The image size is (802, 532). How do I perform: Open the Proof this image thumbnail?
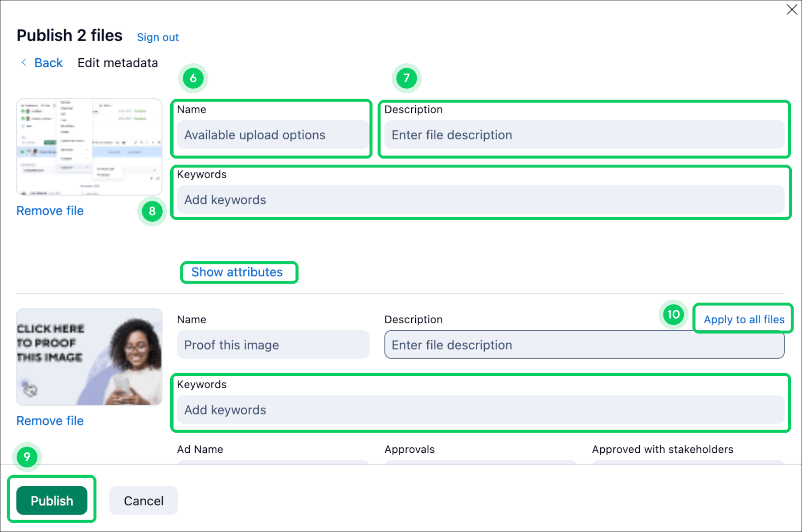pyautogui.click(x=89, y=357)
